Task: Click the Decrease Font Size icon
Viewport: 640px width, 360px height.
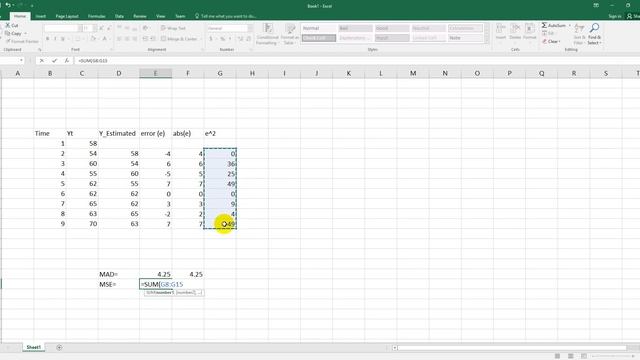Action: (x=109, y=28)
